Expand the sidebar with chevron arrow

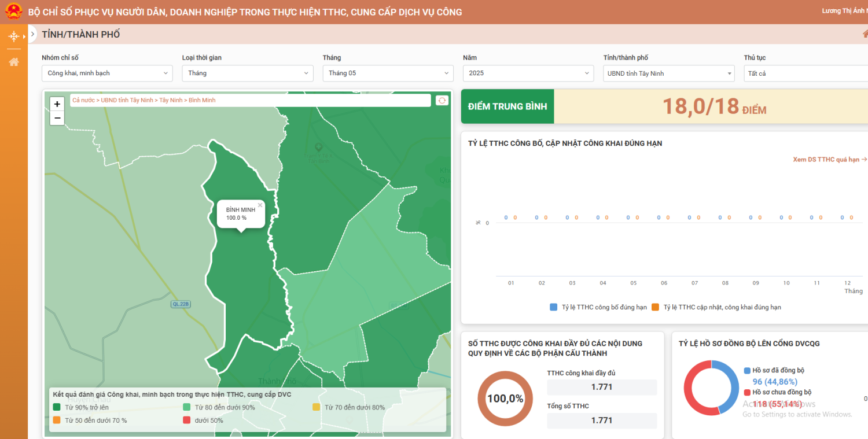[32, 34]
